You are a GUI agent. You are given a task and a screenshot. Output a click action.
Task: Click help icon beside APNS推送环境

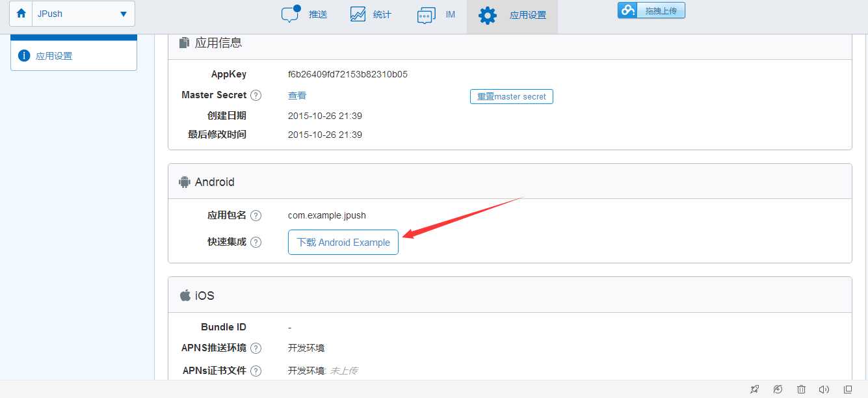coord(256,348)
